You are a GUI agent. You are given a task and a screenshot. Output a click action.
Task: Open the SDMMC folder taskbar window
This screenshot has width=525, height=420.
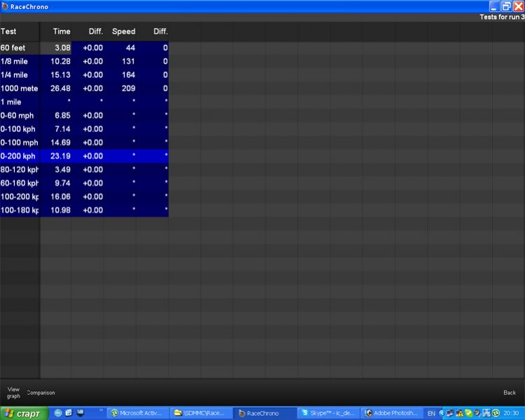[x=201, y=413]
